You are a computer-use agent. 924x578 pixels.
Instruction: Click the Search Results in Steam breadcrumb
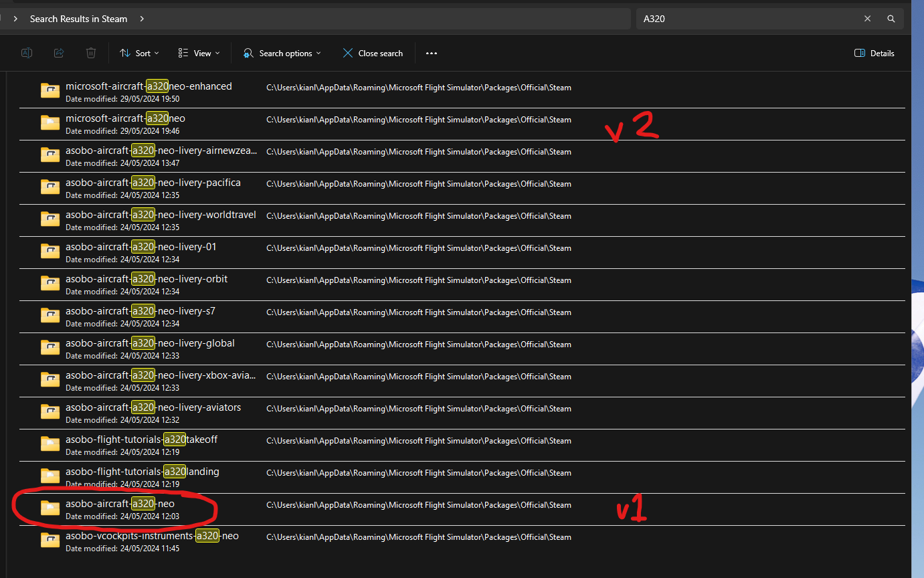78,19
